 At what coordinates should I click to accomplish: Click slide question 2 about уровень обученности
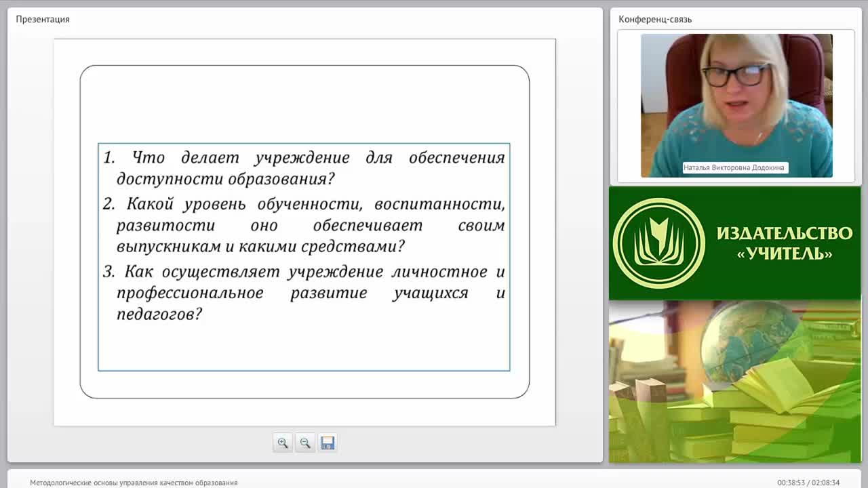point(304,225)
